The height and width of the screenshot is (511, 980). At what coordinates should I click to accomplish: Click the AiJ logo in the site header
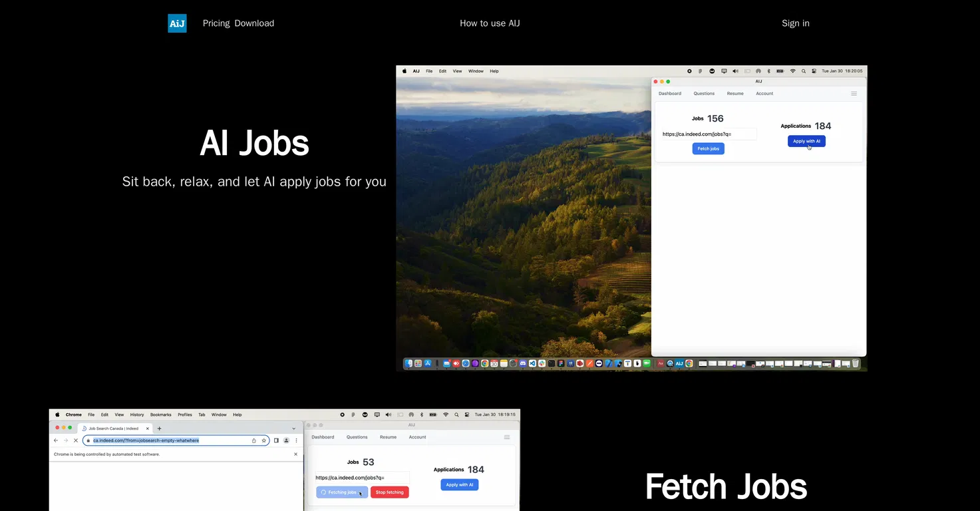tap(177, 23)
